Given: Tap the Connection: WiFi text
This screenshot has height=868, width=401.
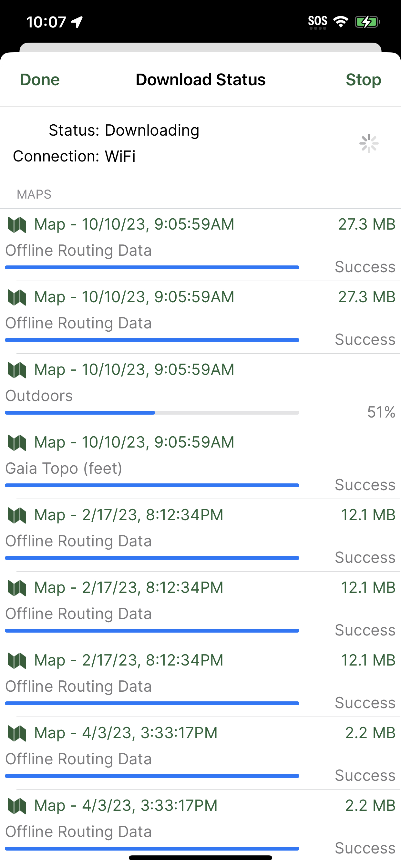Looking at the screenshot, I should click(74, 156).
